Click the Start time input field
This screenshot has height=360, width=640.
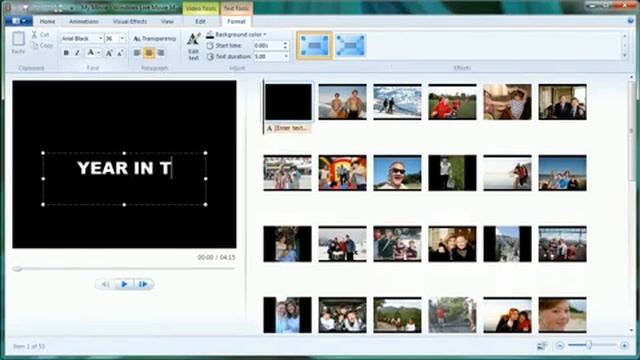(x=268, y=46)
